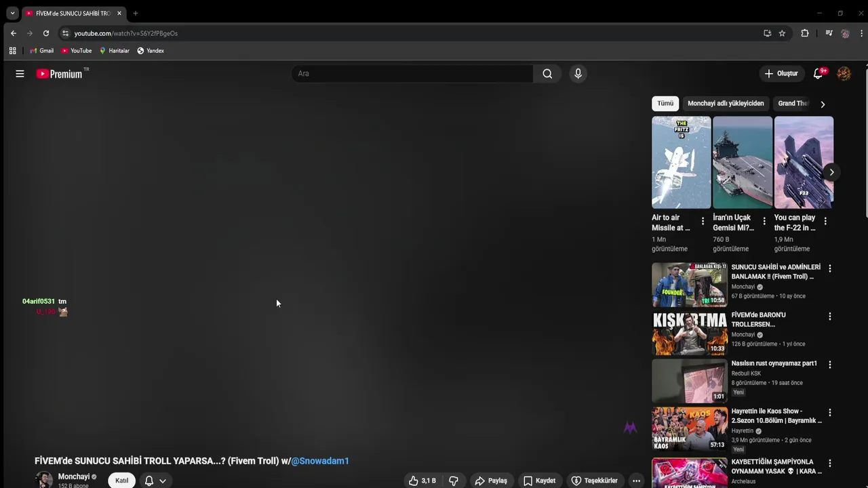
Task: Go back with browser back arrow
Action: click(x=14, y=33)
